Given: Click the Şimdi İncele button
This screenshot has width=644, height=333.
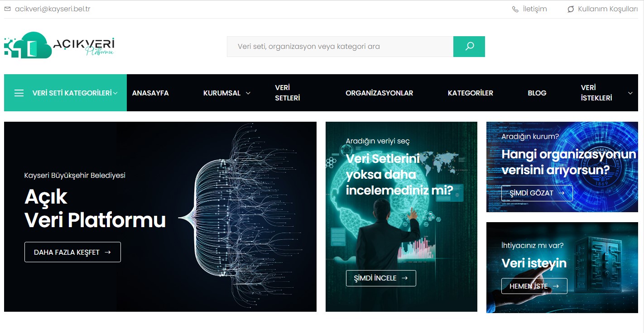Looking at the screenshot, I should [381, 278].
